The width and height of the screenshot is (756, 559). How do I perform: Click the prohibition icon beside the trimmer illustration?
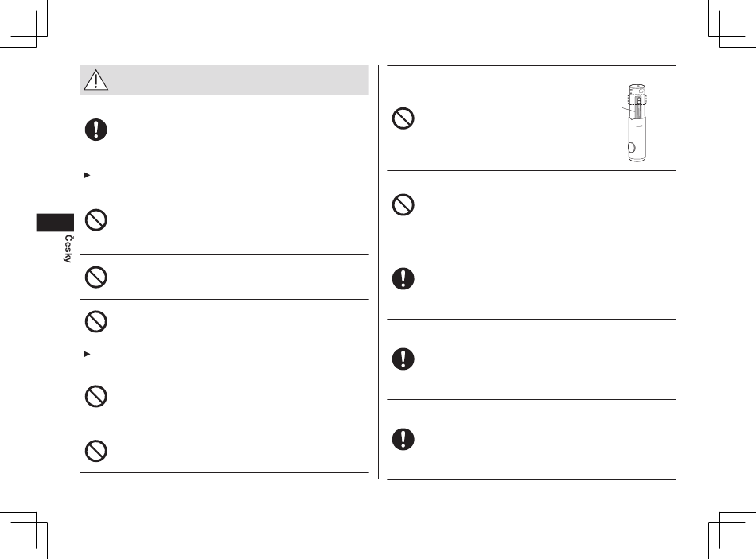[403, 118]
